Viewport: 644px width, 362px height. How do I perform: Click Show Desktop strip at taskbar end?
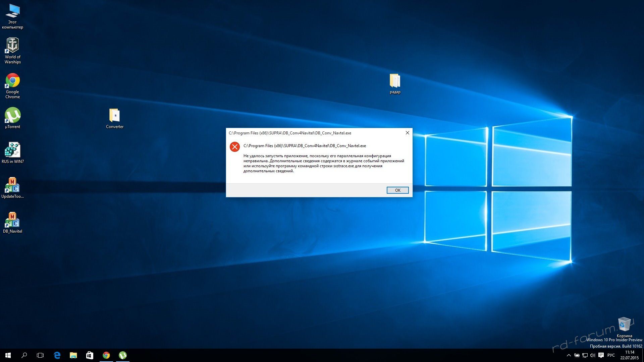pyautogui.click(x=643, y=355)
